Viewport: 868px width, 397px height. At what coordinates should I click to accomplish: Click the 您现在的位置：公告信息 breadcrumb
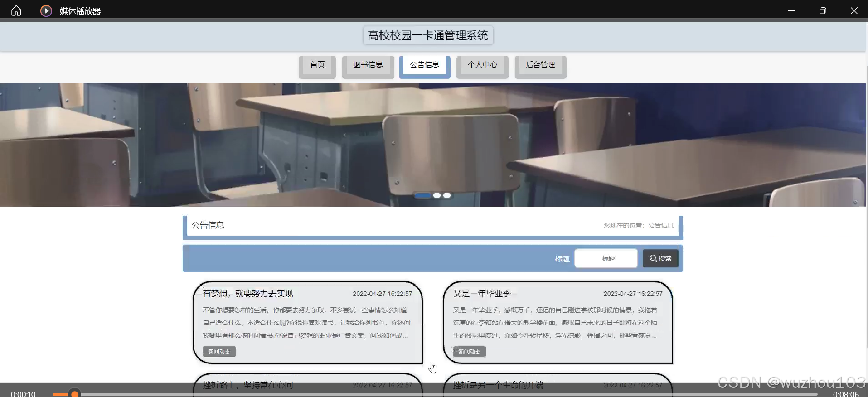[x=639, y=225]
